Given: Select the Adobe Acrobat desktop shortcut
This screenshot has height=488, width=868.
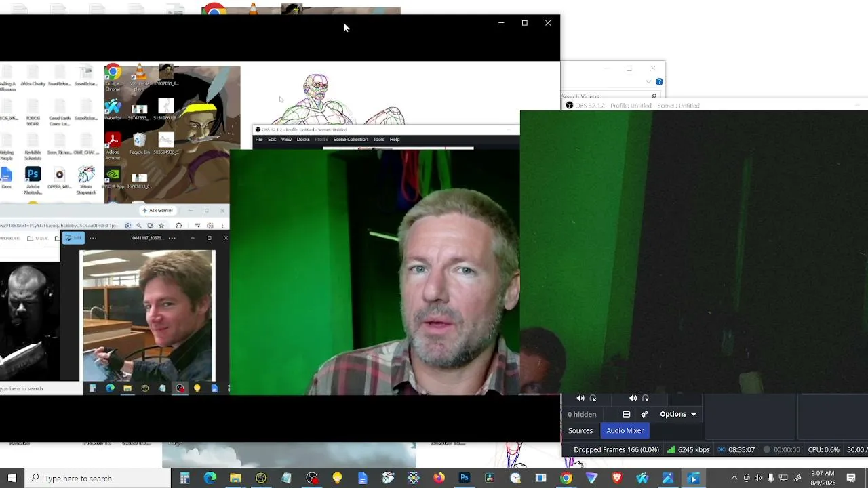Looking at the screenshot, I should [113, 147].
